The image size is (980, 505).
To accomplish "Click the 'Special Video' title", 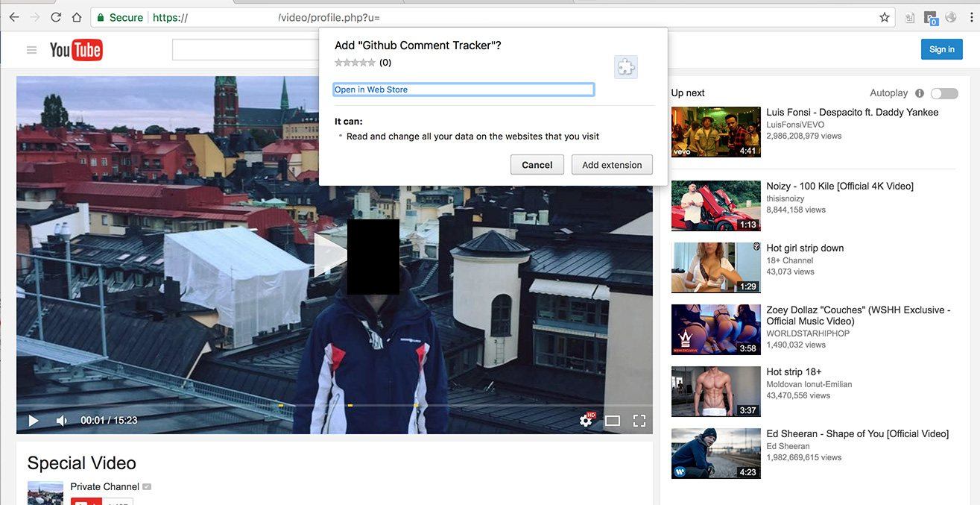I will 82,463.
